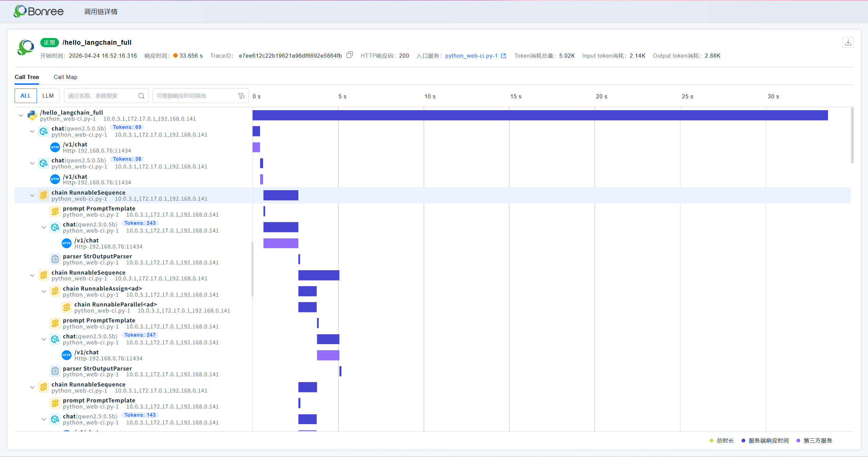
Task: Switch the filter to LLM
Action: coord(48,96)
